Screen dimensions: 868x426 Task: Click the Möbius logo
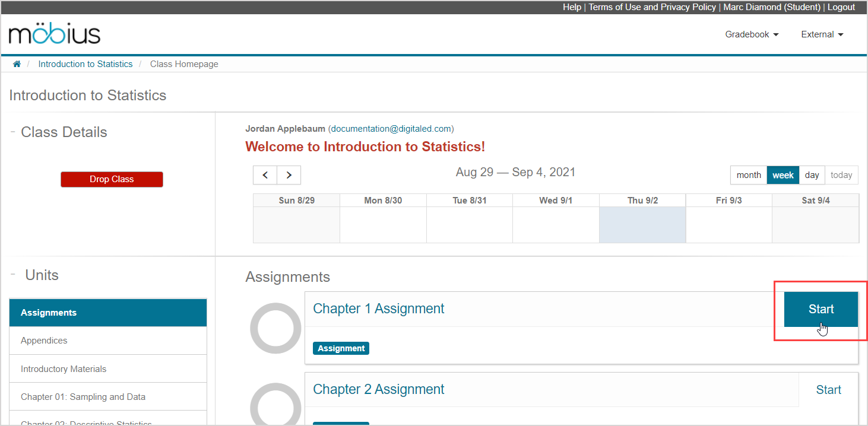click(55, 34)
